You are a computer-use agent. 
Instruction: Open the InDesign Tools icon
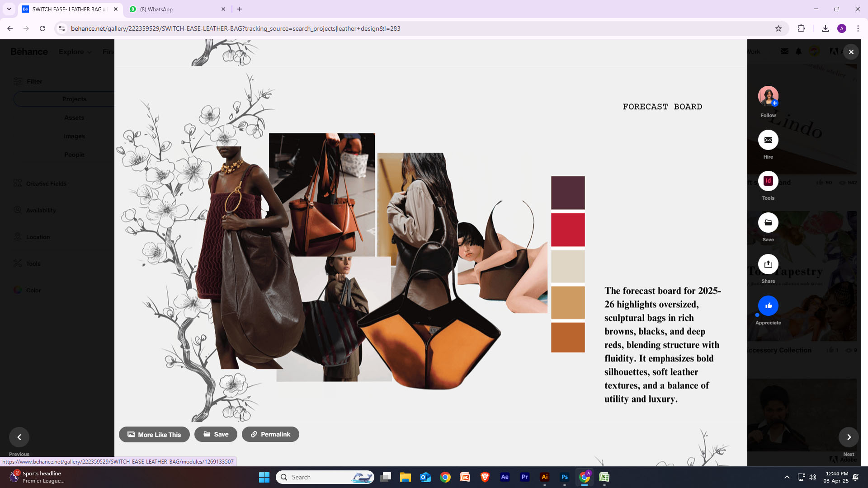point(768,181)
